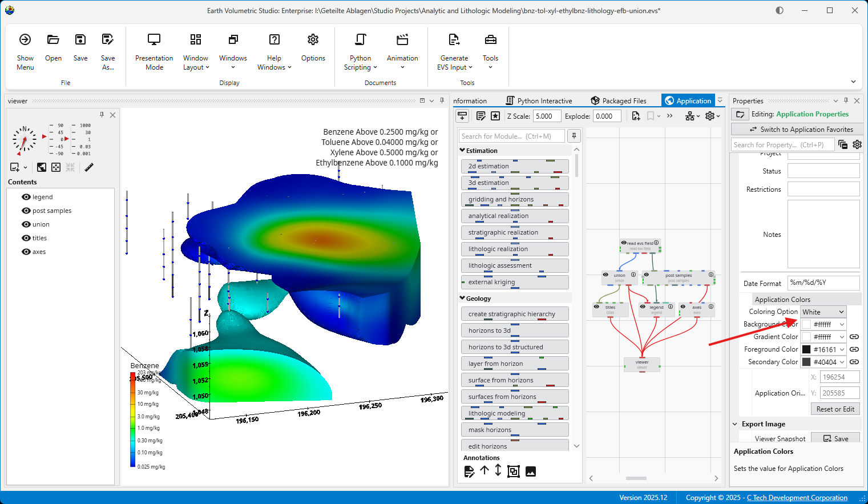Click the star favorites icon in Application toolbar

(x=495, y=116)
